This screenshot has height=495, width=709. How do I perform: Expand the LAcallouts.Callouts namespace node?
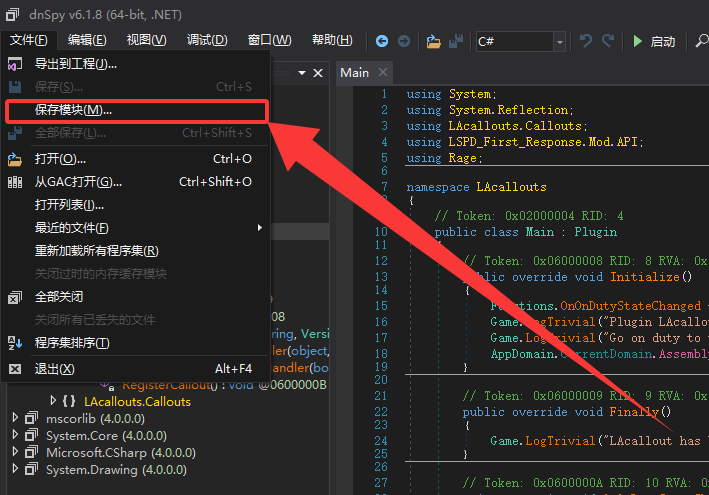(x=53, y=401)
